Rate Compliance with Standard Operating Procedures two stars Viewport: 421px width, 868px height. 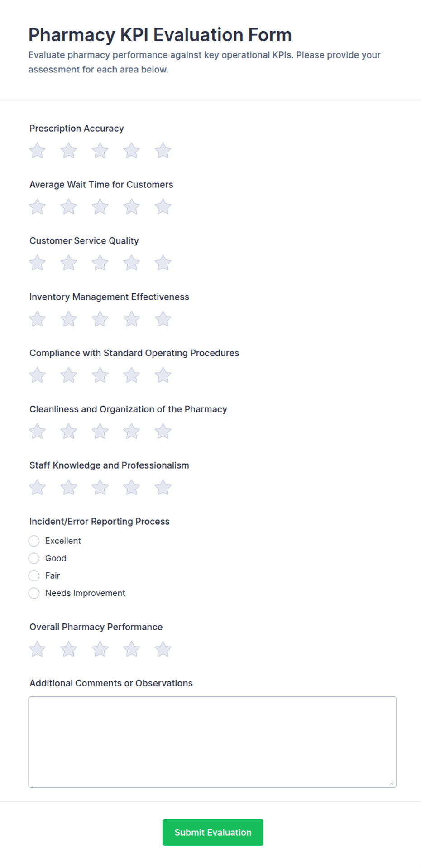click(69, 375)
